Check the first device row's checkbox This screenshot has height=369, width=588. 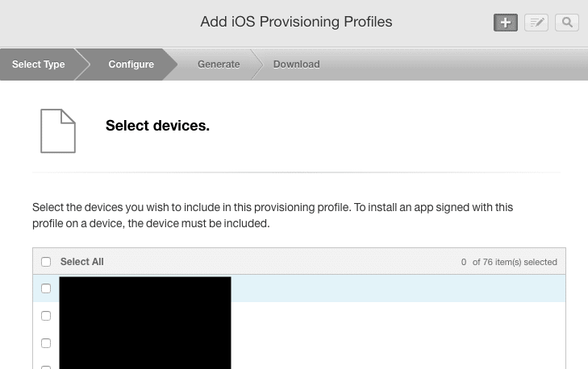click(x=46, y=288)
